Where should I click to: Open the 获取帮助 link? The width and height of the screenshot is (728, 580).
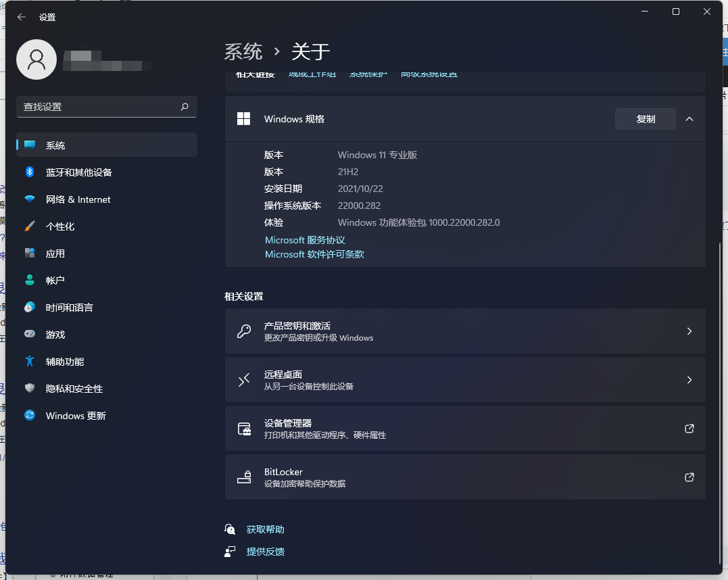click(x=265, y=529)
